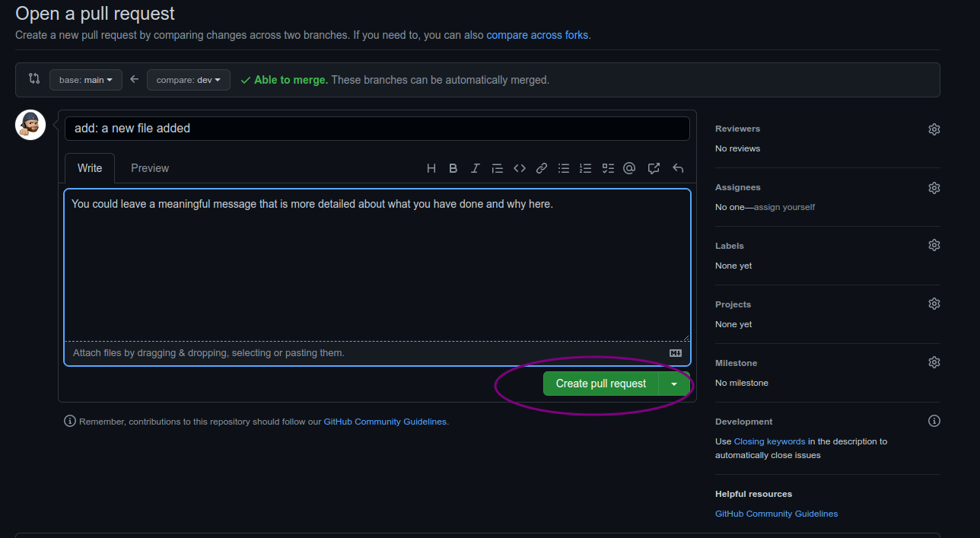Image resolution: width=980 pixels, height=538 pixels.
Task: Select the Write tab
Action: pos(90,168)
